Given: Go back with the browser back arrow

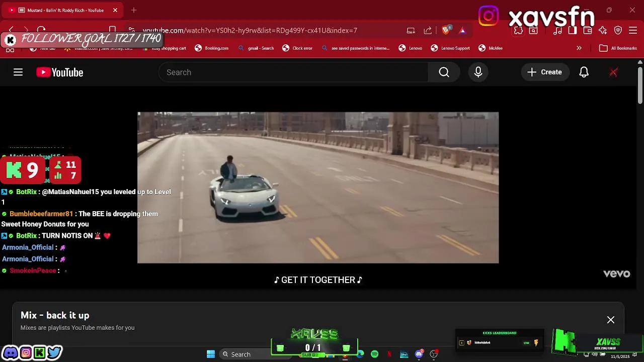Looking at the screenshot, I should point(11,30).
